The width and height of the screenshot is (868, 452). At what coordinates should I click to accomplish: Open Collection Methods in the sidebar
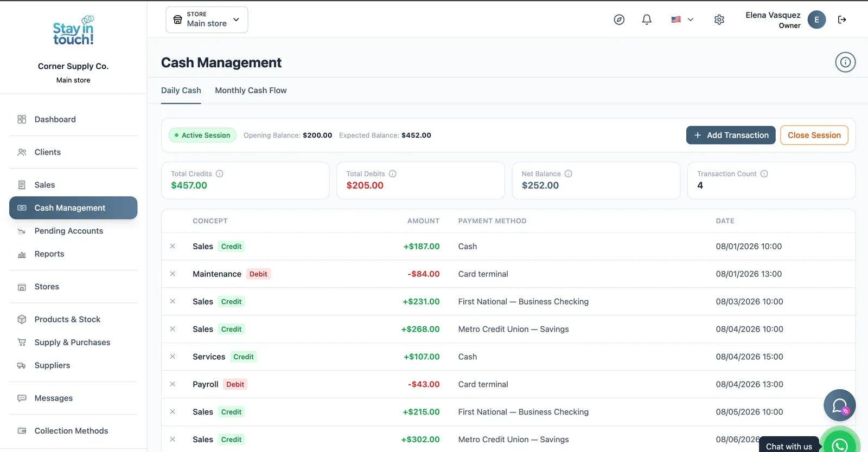click(73, 431)
